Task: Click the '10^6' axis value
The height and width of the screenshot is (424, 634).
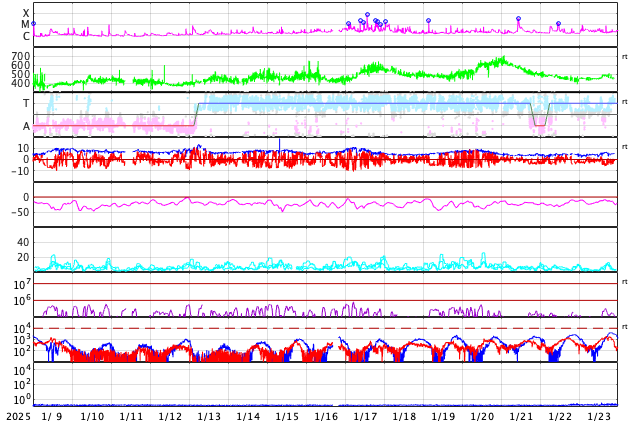Action: tap(22, 301)
